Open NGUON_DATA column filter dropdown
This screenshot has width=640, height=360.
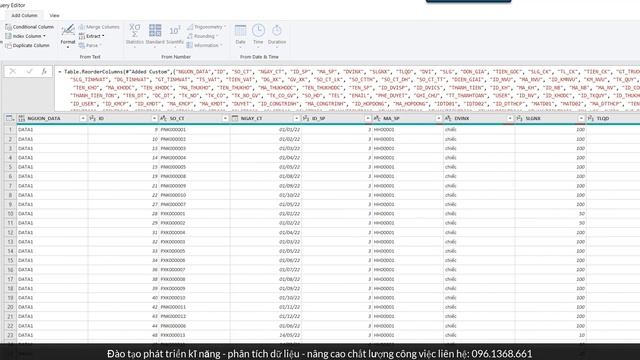click(x=83, y=118)
